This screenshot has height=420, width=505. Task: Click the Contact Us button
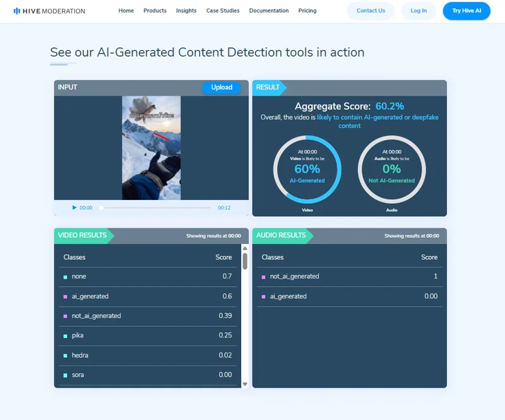tap(371, 11)
